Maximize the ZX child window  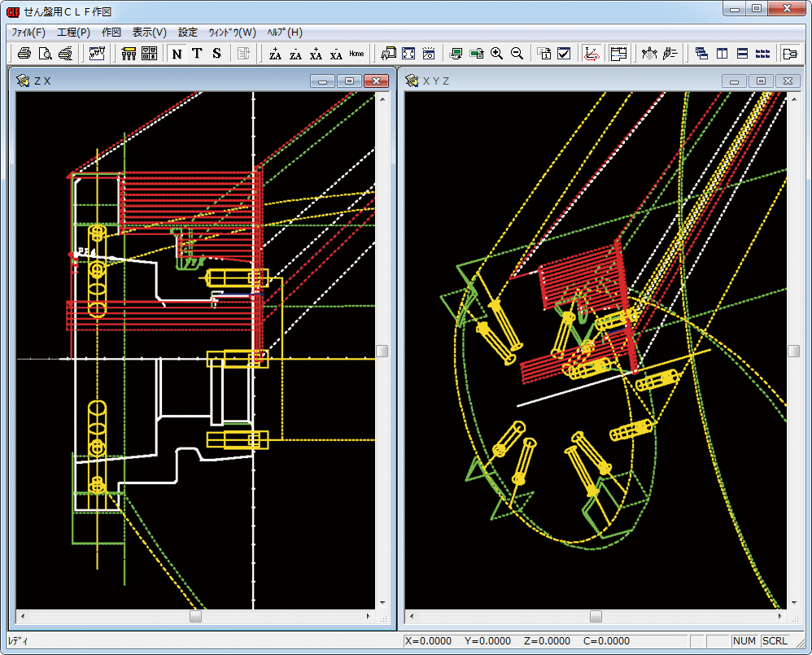pos(350,81)
